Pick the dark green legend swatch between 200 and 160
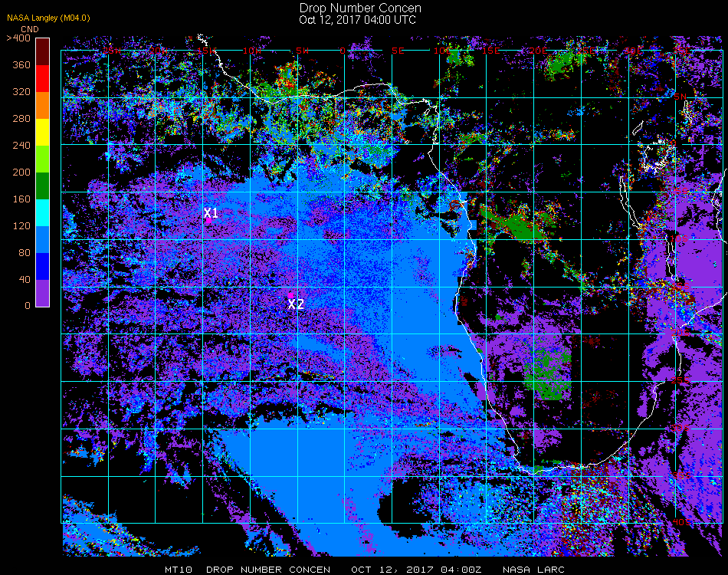 coord(43,186)
